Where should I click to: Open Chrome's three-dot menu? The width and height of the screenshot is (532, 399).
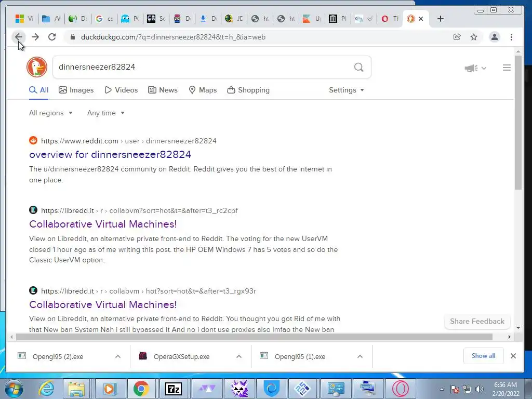(511, 37)
